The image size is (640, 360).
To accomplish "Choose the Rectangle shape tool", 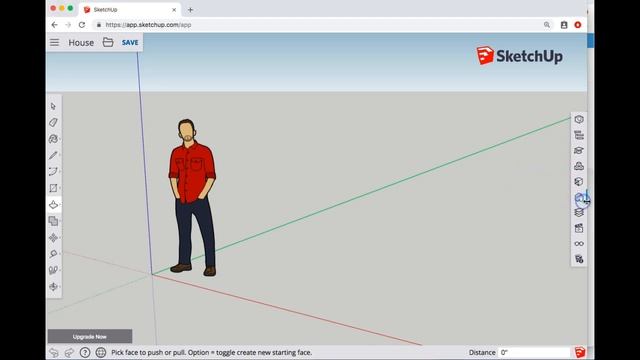I will pos(53,188).
